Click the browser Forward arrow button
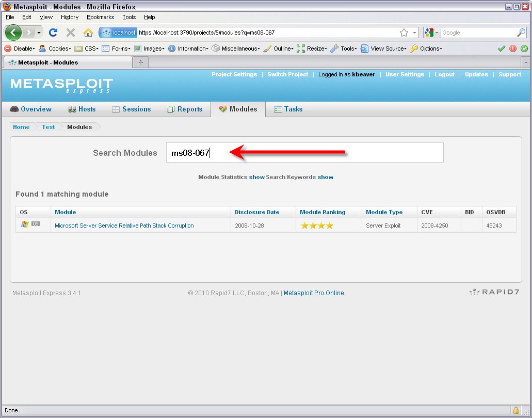Screen dimensions: 532x418 [29, 33]
